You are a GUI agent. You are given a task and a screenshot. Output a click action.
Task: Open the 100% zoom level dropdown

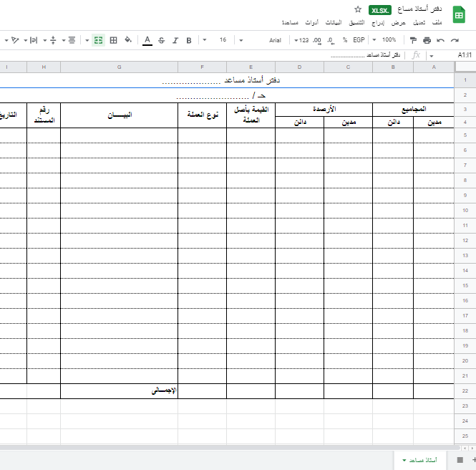tap(390, 40)
